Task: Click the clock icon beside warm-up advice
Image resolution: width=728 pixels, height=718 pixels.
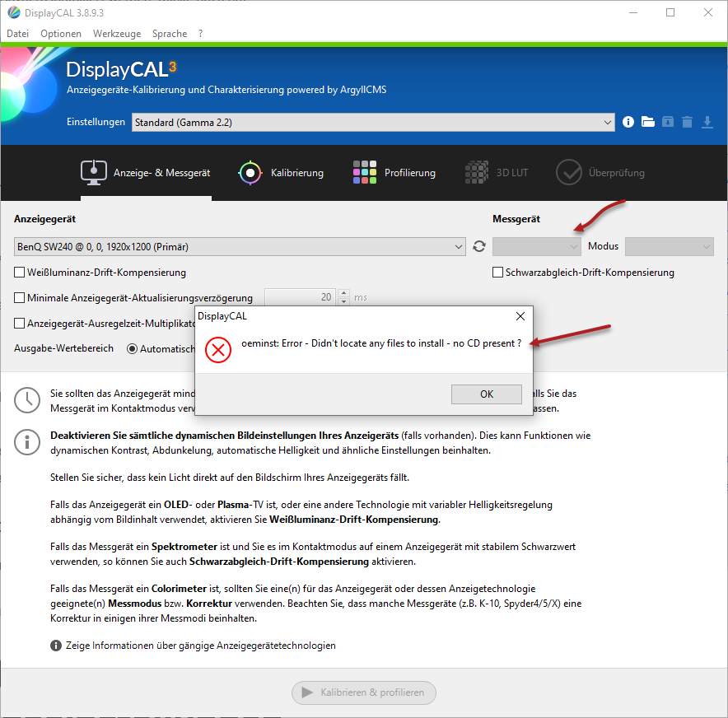Action: [x=27, y=400]
